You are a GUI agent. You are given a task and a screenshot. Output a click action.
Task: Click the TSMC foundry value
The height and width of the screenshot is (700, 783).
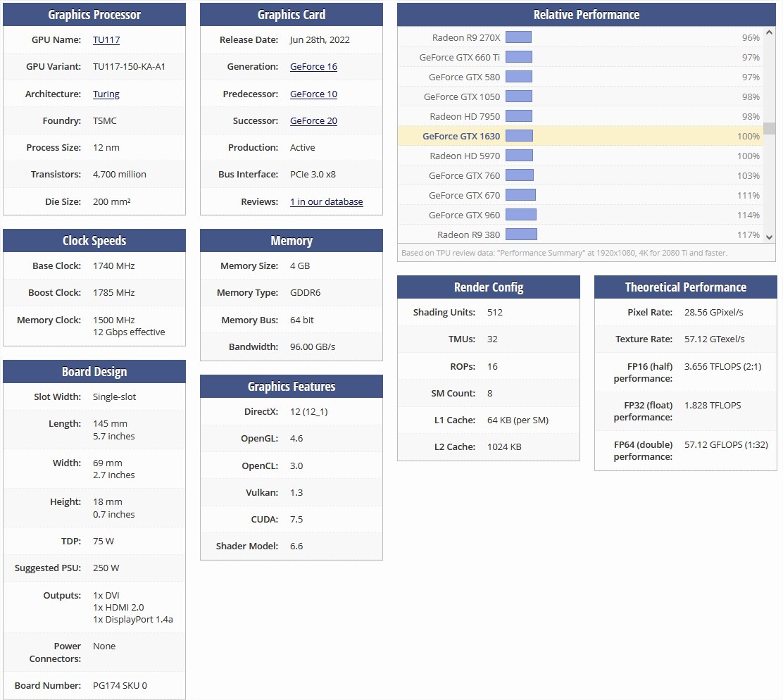pos(105,121)
